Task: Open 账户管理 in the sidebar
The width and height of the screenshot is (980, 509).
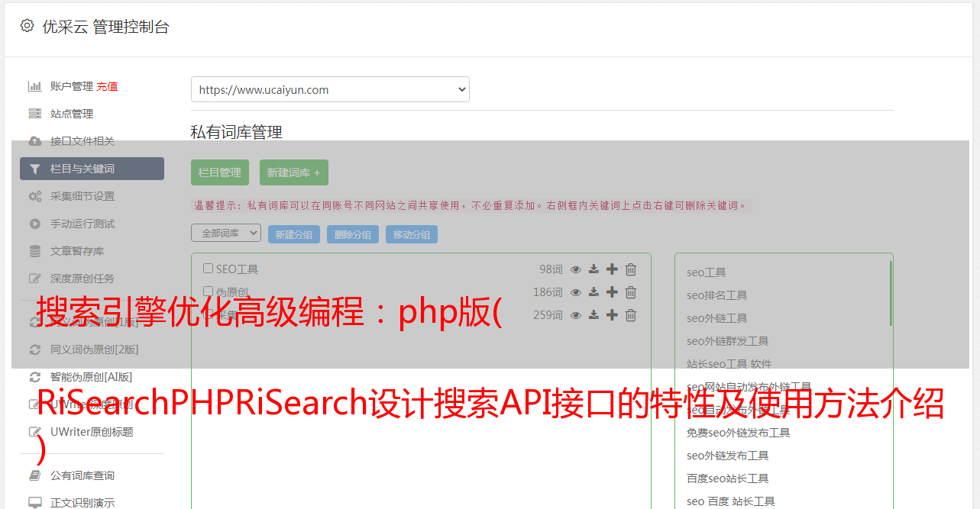Action: point(72,86)
